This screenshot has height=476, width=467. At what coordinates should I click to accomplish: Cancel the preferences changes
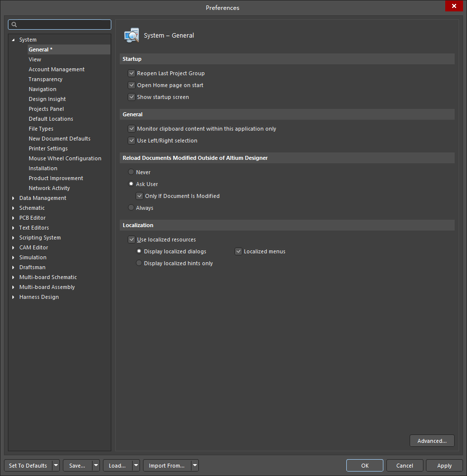[x=405, y=466]
